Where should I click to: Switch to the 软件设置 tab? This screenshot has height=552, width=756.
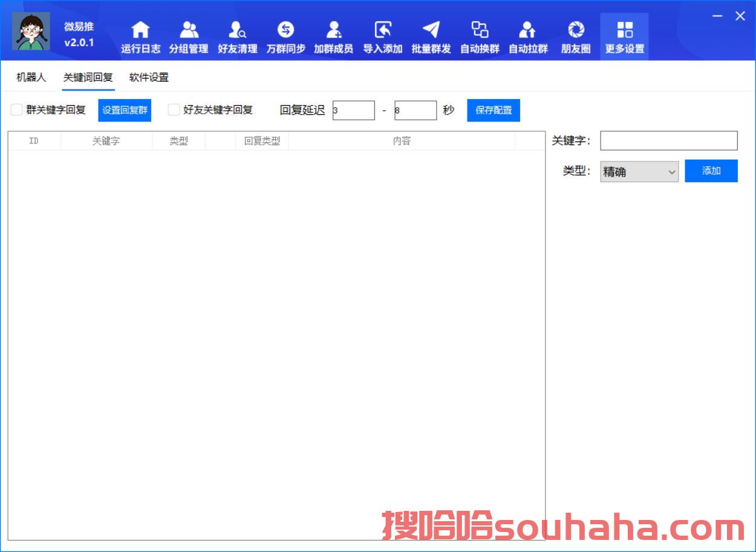coord(149,77)
